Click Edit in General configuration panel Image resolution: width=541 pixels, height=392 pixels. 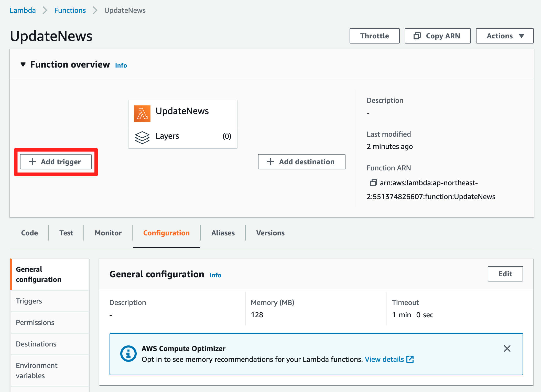505,274
